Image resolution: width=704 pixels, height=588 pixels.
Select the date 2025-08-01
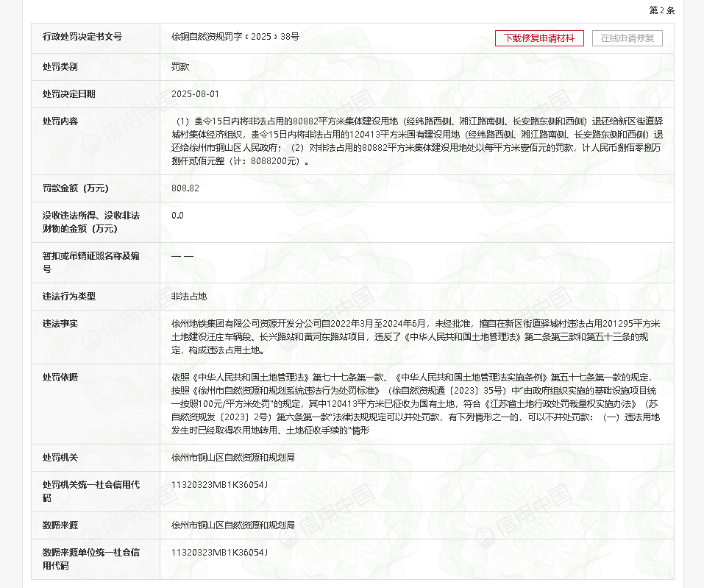pyautogui.click(x=195, y=94)
